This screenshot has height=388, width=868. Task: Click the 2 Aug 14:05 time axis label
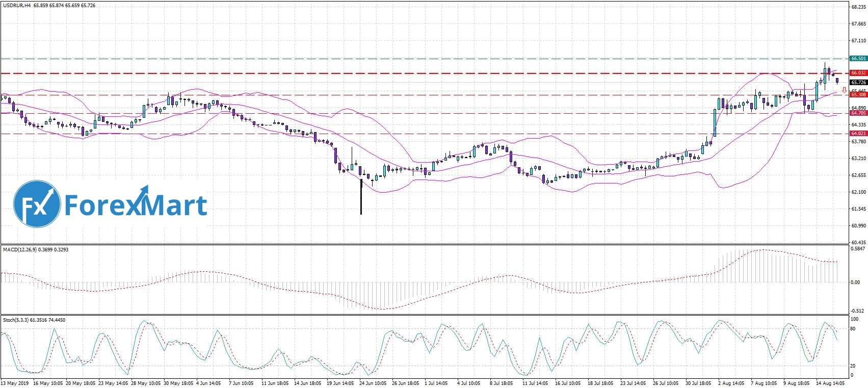click(731, 383)
